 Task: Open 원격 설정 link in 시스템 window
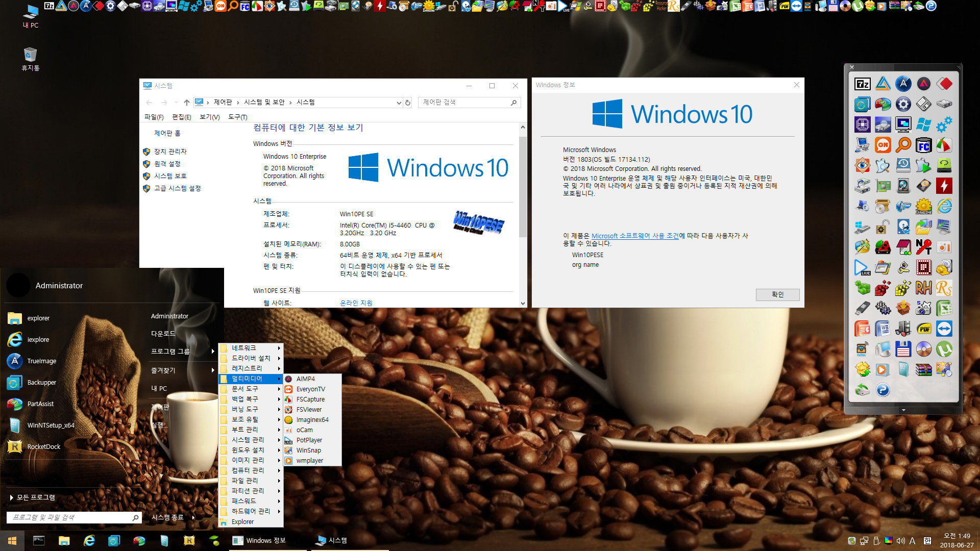click(167, 164)
